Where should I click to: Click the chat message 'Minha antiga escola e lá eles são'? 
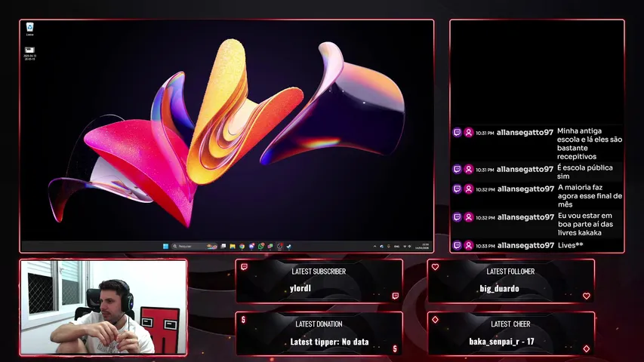(x=590, y=143)
